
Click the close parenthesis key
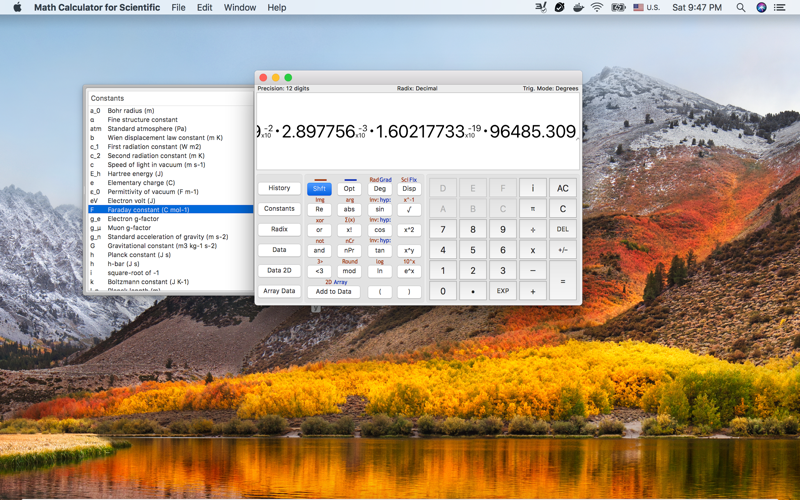409,292
